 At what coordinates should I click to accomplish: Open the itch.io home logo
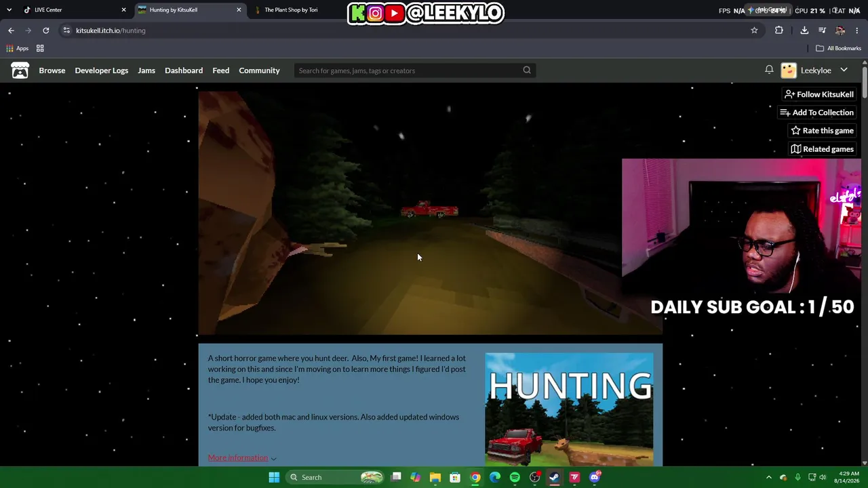(x=20, y=70)
